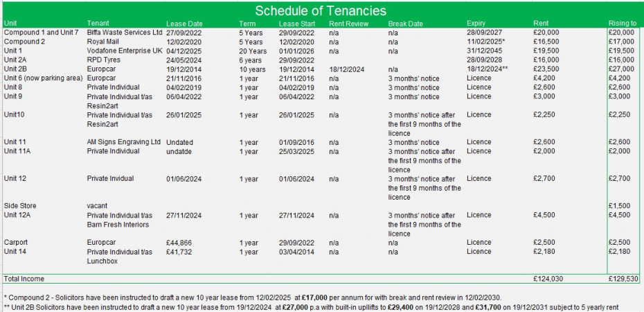Screen dimensions: 644x312
Task: Select the 20 Years term cell
Action: (253, 51)
